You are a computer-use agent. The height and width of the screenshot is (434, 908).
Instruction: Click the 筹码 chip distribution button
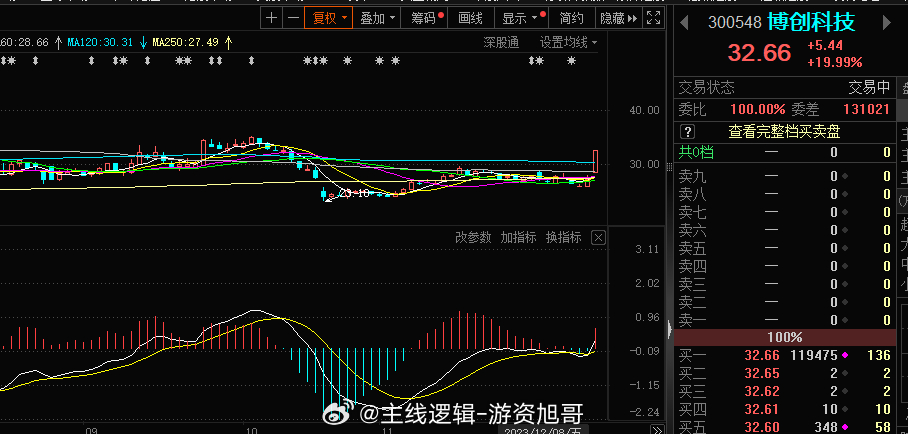tap(424, 18)
